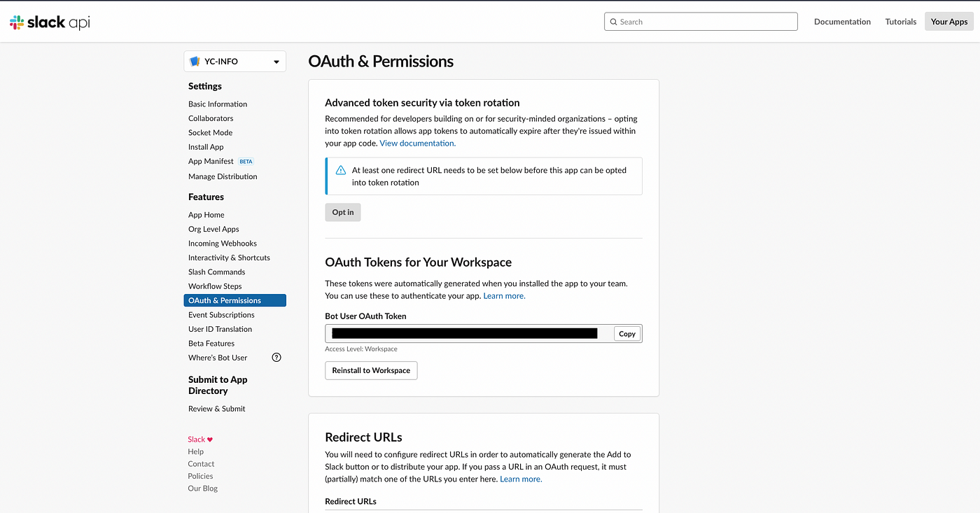Open Tutorials in the top navigation

click(901, 22)
